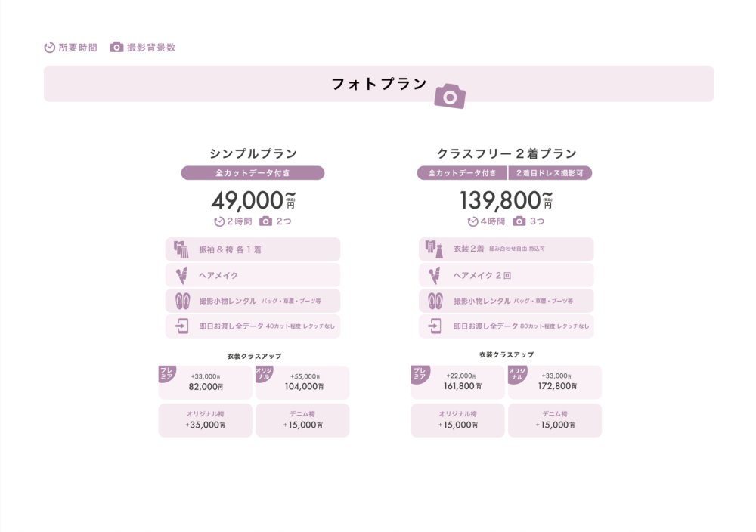Choose the プレミア 161,800円 upgrade card
This screenshot has width=756, height=532.
point(458,382)
